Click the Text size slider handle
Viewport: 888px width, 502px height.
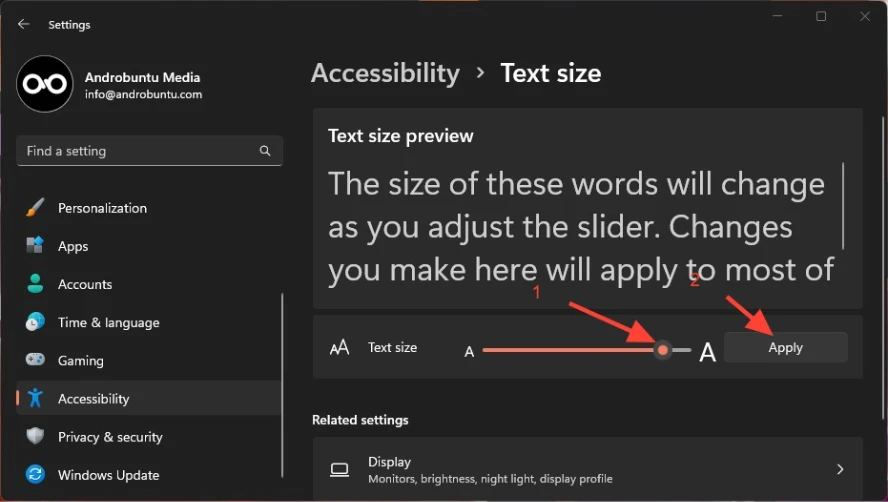pyautogui.click(x=663, y=350)
